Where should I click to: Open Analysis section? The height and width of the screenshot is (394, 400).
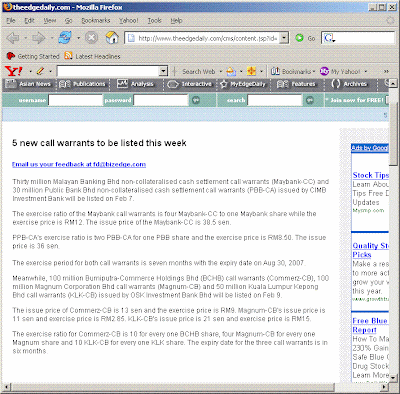[135, 84]
